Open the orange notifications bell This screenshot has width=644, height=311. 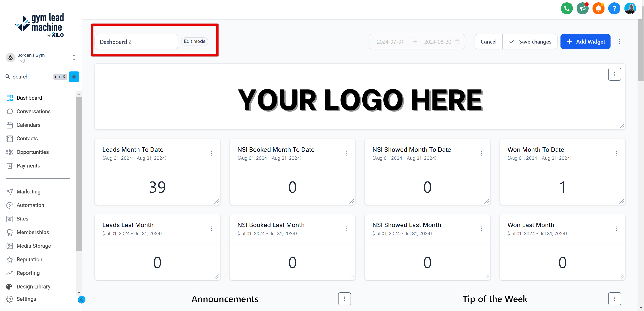click(598, 9)
